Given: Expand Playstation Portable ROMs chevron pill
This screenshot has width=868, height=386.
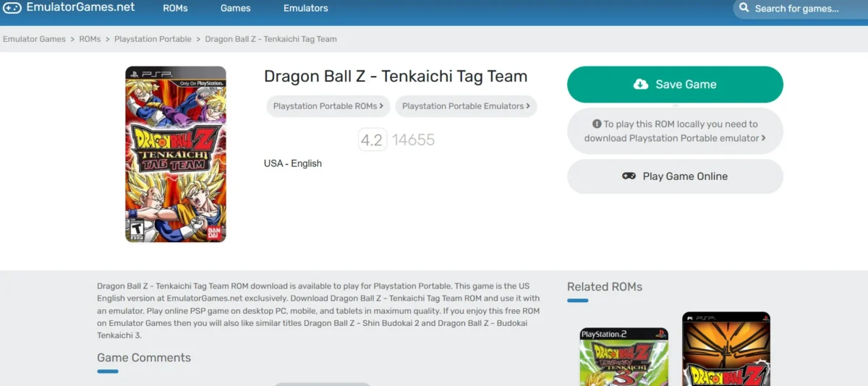Looking at the screenshot, I should click(328, 106).
